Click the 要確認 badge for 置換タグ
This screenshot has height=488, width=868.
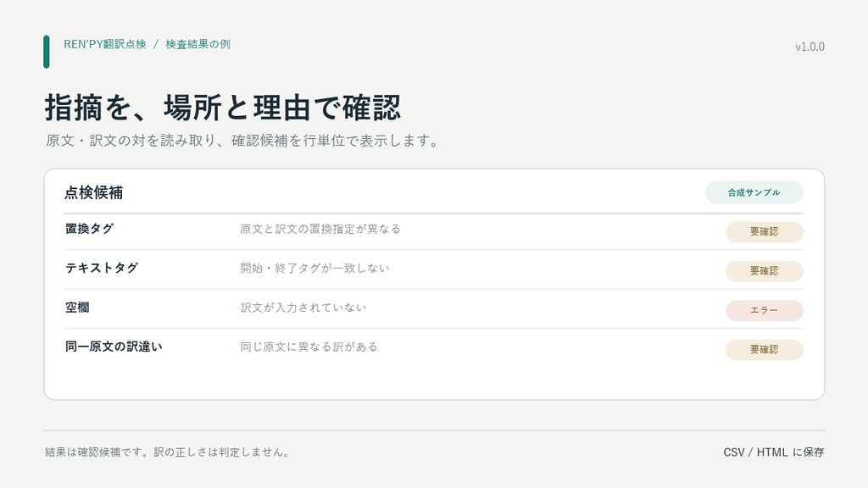(764, 232)
